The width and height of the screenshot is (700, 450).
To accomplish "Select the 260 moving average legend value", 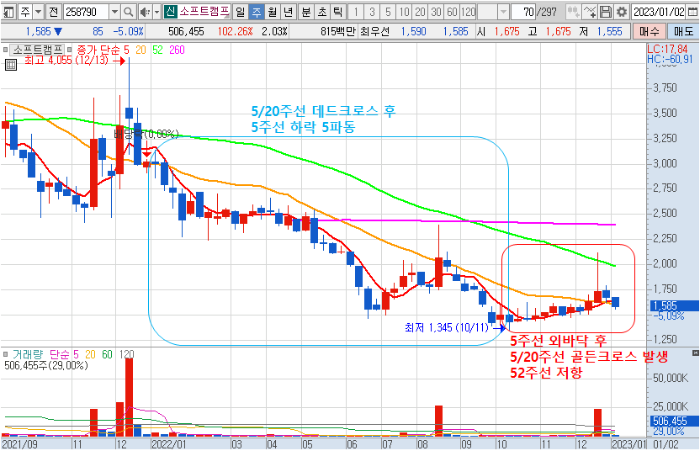I will click(x=177, y=50).
